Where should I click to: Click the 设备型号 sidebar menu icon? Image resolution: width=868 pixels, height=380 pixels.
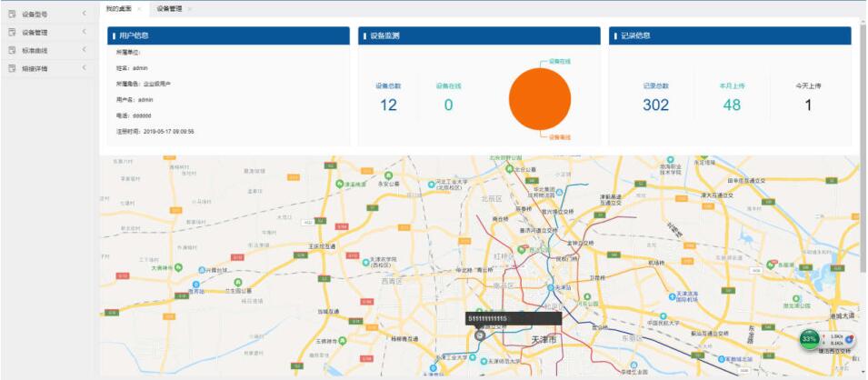tap(12, 14)
